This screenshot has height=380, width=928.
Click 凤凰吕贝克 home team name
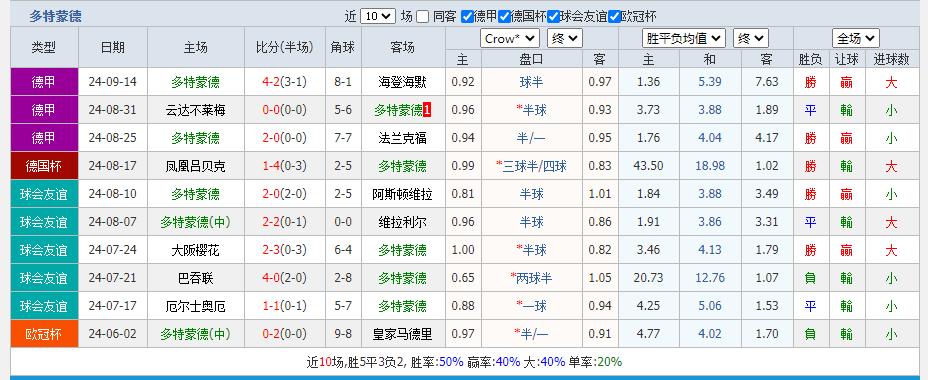(x=195, y=166)
